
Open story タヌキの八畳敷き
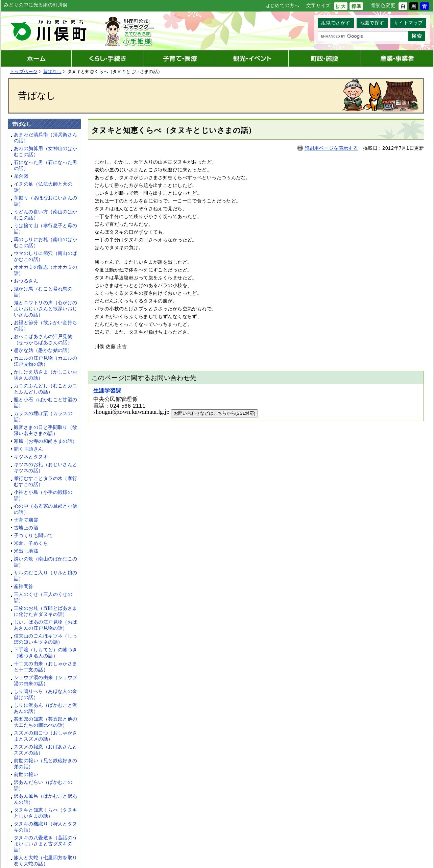(x=45, y=844)
